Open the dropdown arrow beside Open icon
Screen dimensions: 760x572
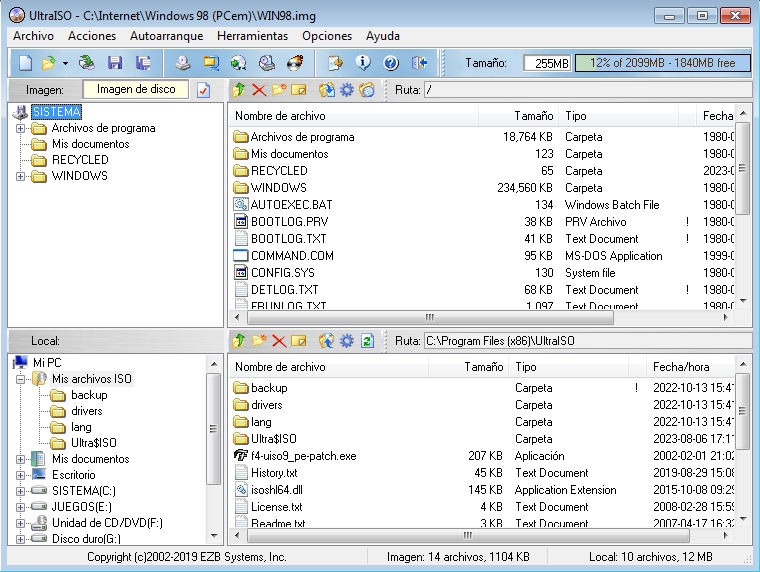point(65,63)
